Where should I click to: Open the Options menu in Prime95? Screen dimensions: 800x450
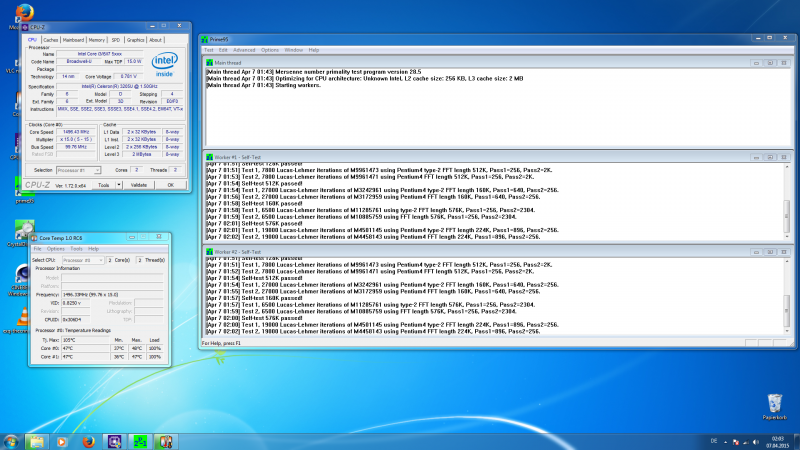pyautogui.click(x=269, y=50)
